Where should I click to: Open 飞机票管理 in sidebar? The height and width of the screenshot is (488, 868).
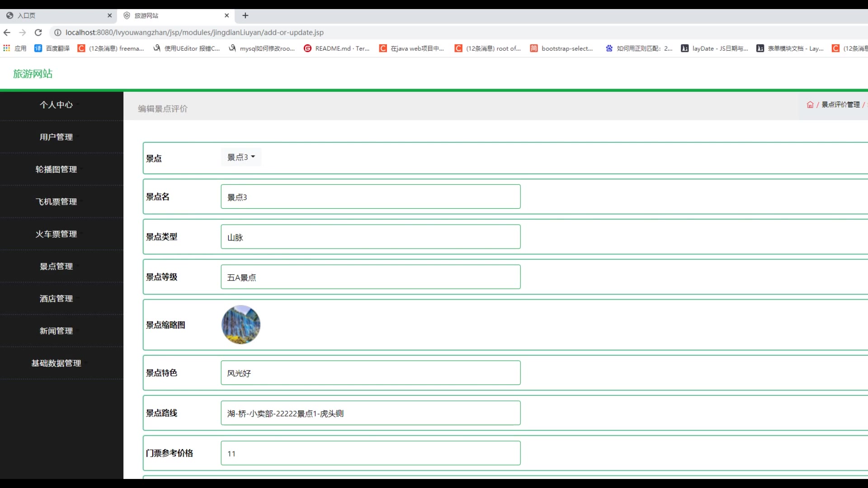tap(56, 202)
